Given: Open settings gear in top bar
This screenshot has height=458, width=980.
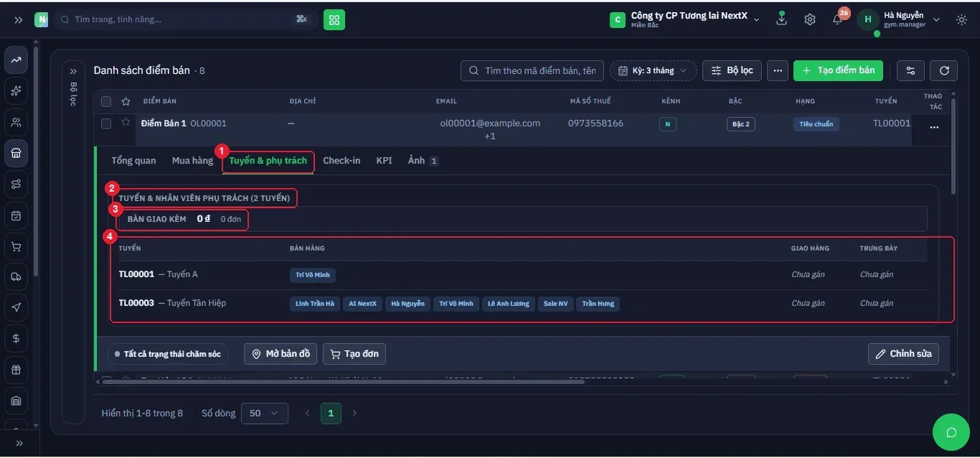Looking at the screenshot, I should [810, 19].
